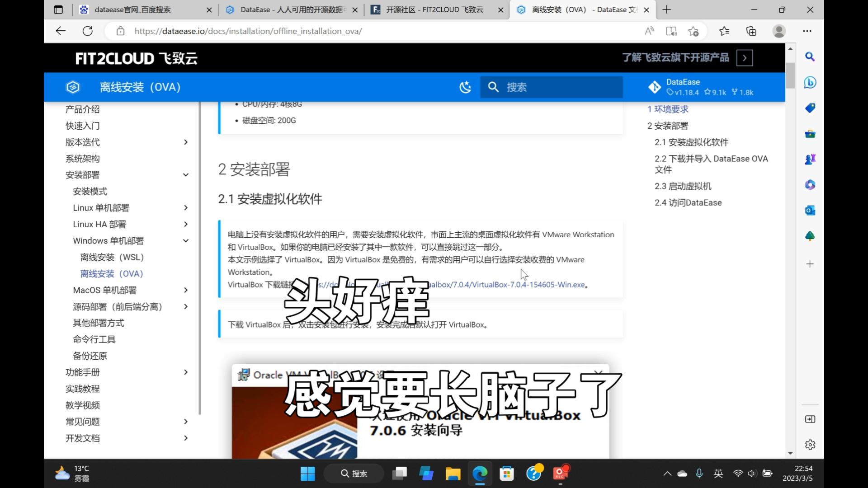The height and width of the screenshot is (488, 868).
Task: Mute the system volume in tray
Action: point(752,474)
